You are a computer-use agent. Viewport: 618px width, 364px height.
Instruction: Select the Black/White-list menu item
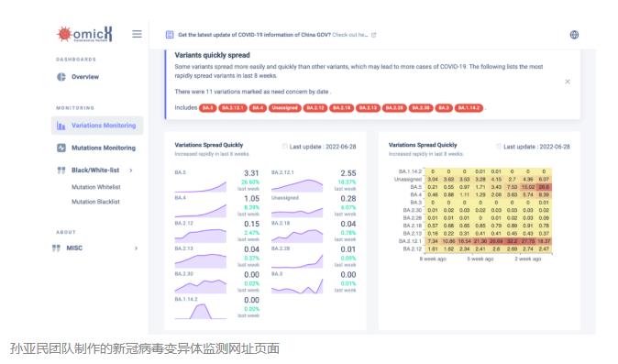tap(95, 171)
